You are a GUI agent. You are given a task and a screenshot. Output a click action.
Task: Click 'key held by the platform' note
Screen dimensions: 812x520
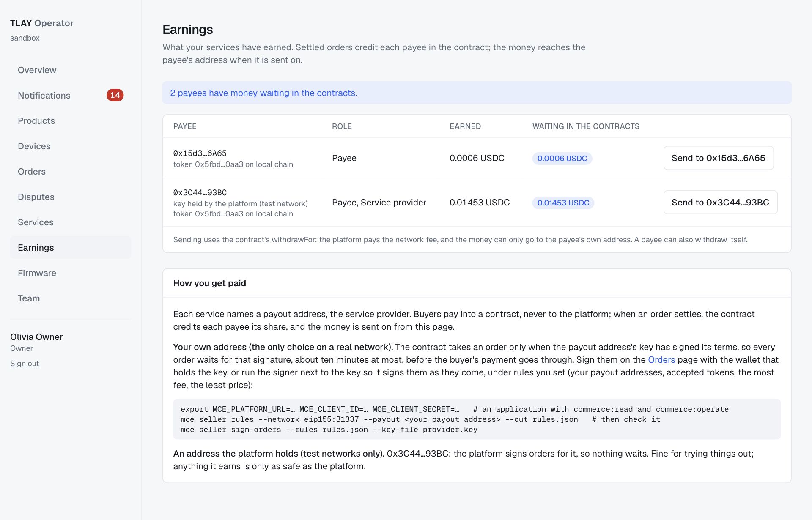tap(241, 204)
